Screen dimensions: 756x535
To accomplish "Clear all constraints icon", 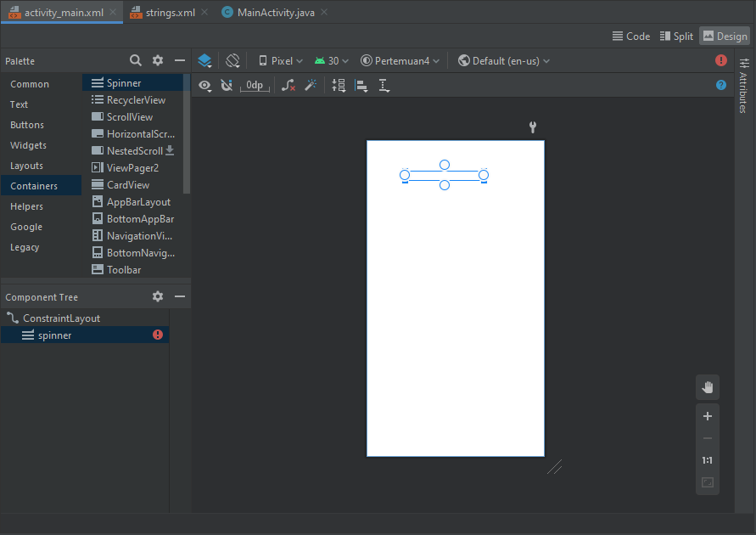I will 288,86.
